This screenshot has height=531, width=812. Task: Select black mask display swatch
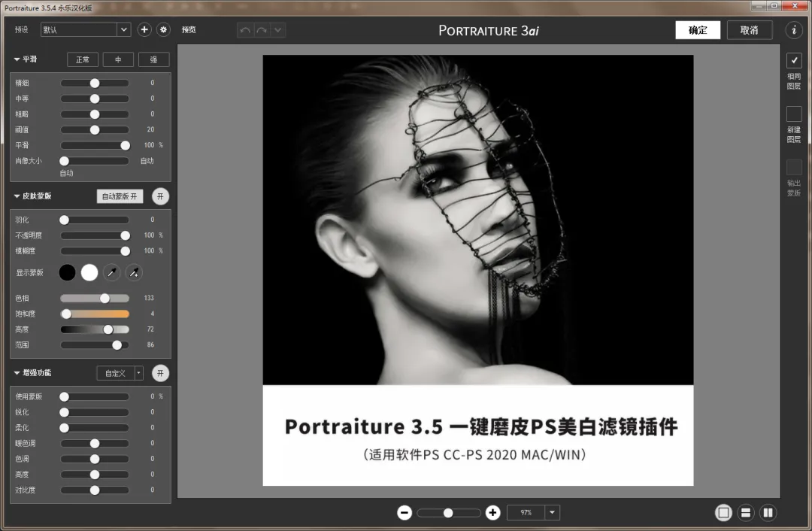point(68,272)
